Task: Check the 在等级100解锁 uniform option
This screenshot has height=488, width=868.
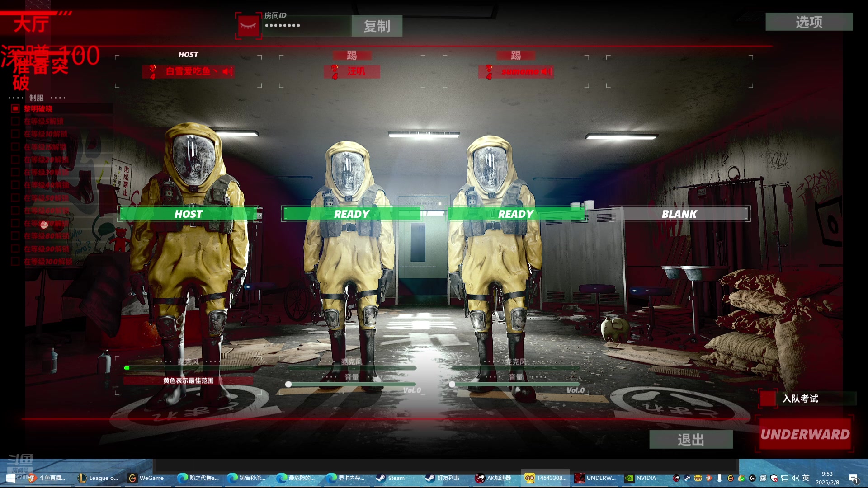Action: point(15,261)
